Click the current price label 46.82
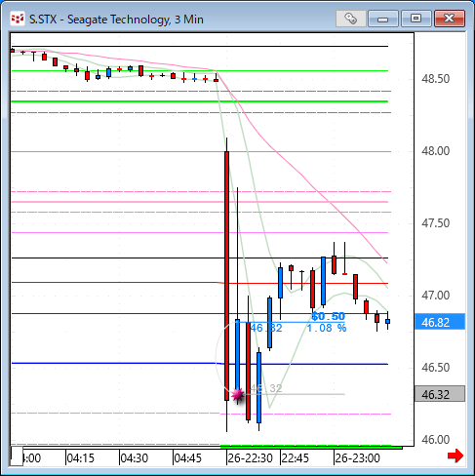Screen dimensions: 475x476 [x=440, y=322]
